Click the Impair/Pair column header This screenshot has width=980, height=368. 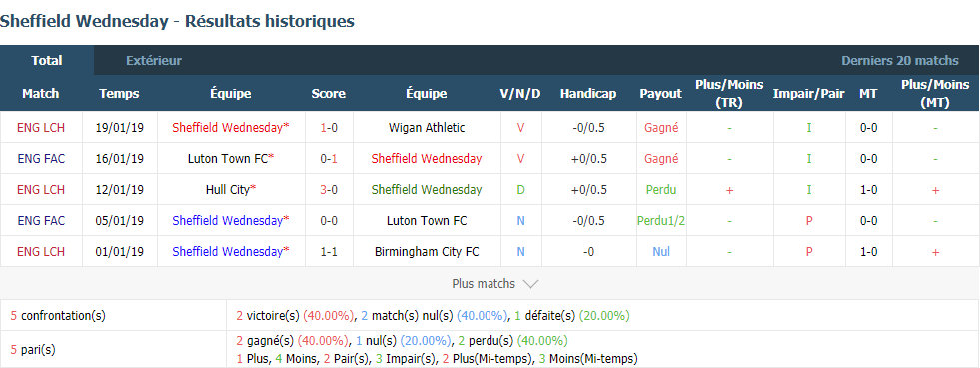click(x=809, y=94)
